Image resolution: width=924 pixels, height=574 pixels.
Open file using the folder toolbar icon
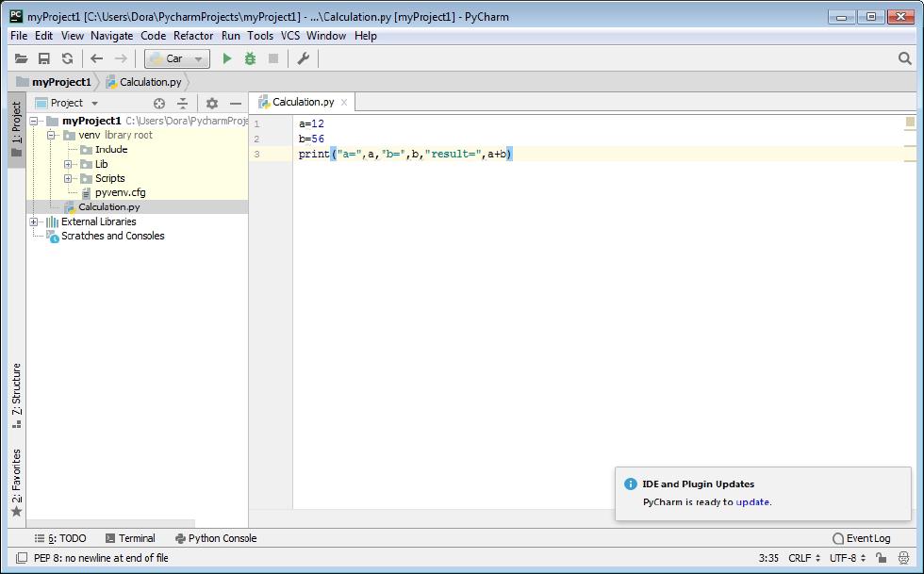point(21,58)
